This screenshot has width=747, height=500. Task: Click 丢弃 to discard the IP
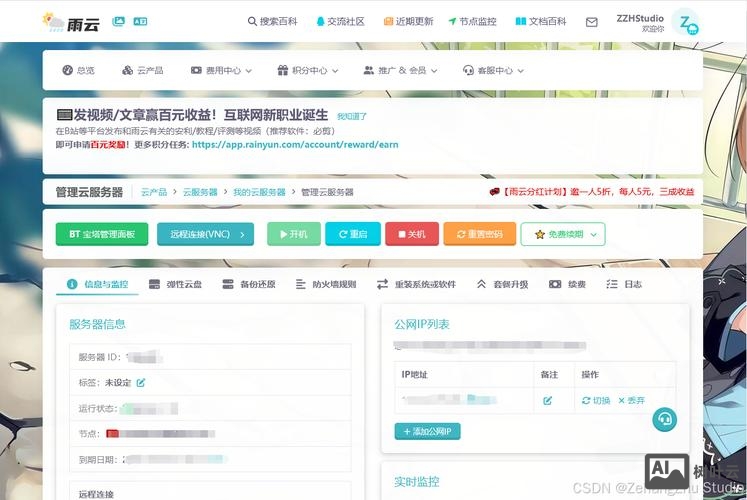point(631,400)
